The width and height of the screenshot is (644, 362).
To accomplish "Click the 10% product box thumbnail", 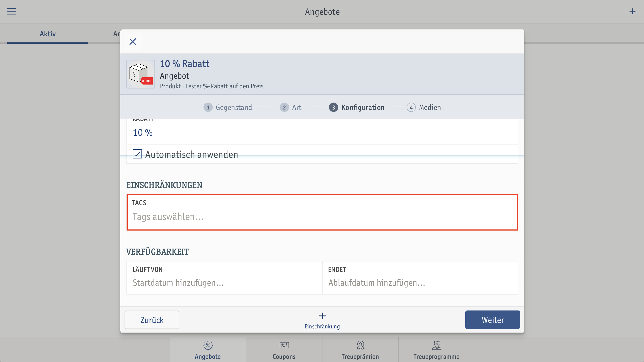I will [x=141, y=74].
